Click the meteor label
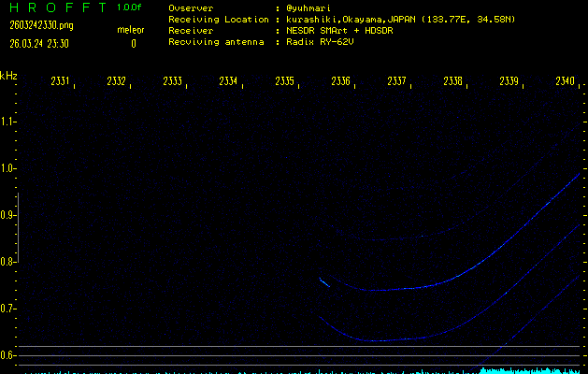This screenshot has width=588, height=374. 130,30
